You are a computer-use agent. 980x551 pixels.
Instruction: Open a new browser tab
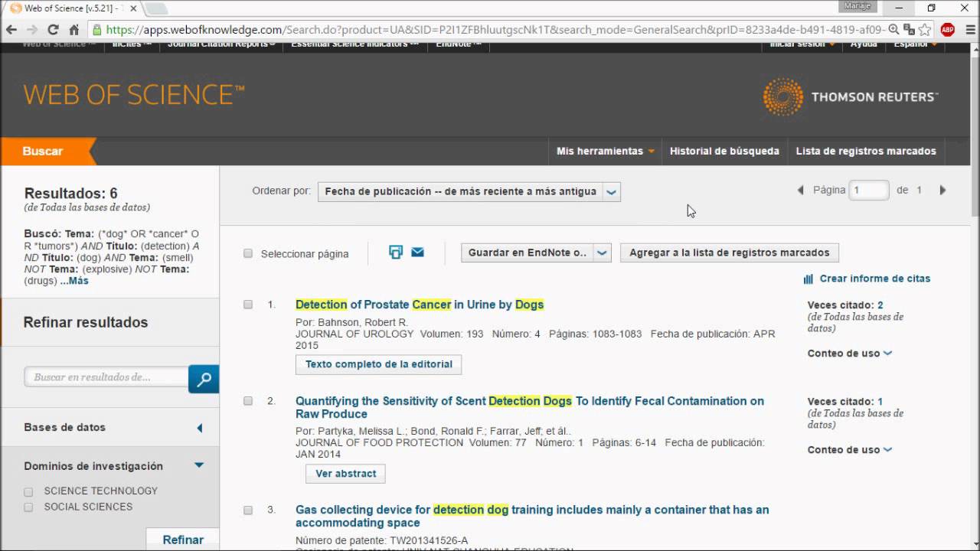pyautogui.click(x=155, y=8)
